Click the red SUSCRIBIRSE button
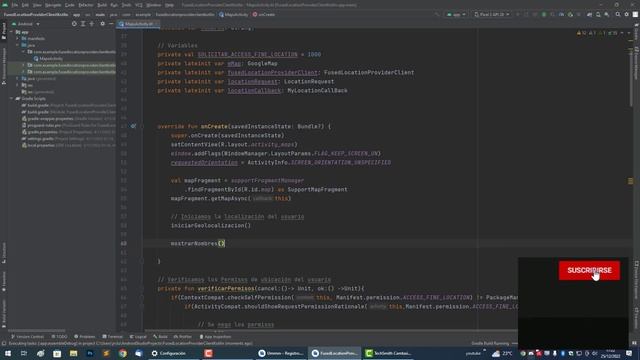This screenshot has width=640, height=360. [x=589, y=270]
